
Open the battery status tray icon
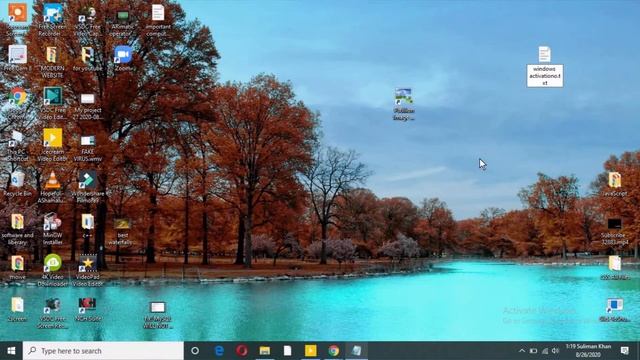[x=533, y=351]
